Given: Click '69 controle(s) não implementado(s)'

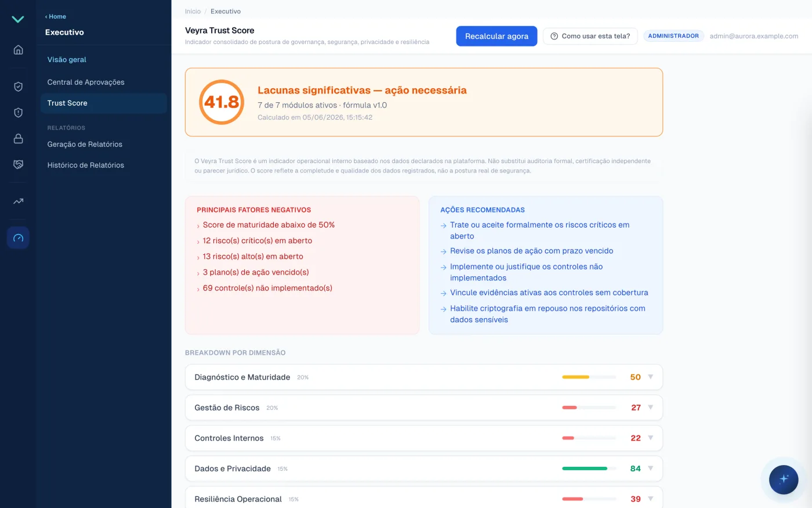Looking at the screenshot, I should click(x=267, y=288).
